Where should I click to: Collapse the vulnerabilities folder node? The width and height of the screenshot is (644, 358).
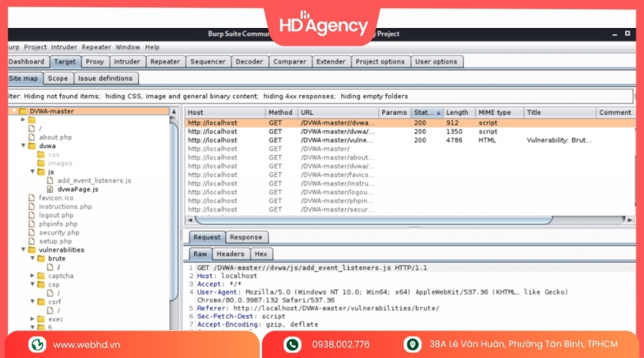click(x=23, y=249)
